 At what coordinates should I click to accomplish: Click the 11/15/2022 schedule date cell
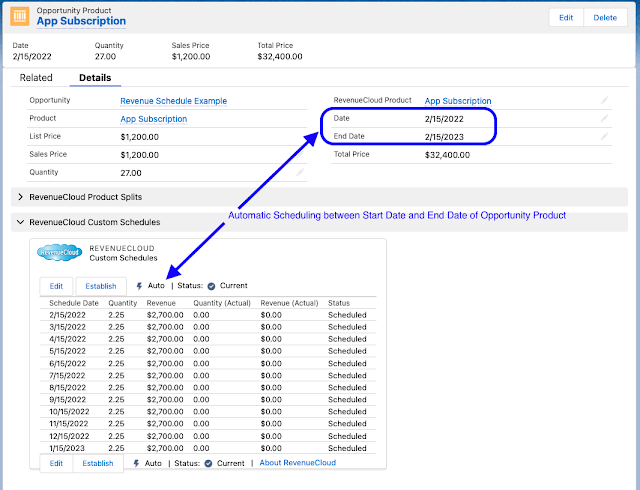(x=69, y=423)
